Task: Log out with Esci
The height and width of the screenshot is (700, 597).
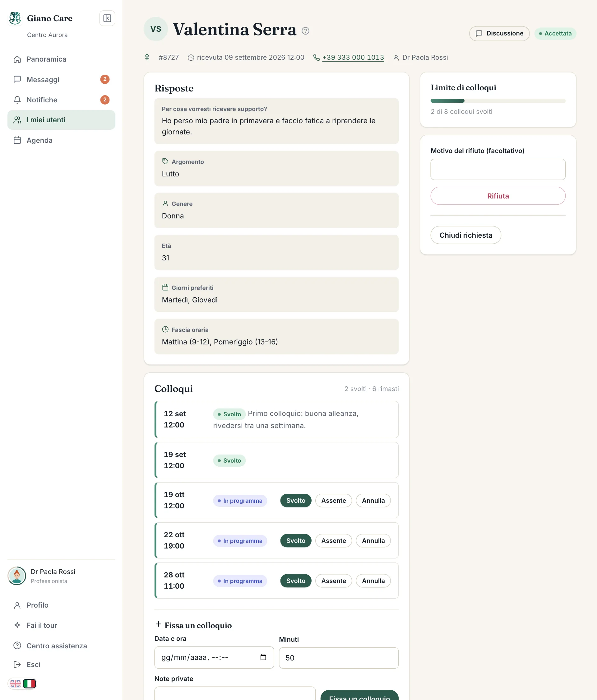Action: (x=61, y=665)
